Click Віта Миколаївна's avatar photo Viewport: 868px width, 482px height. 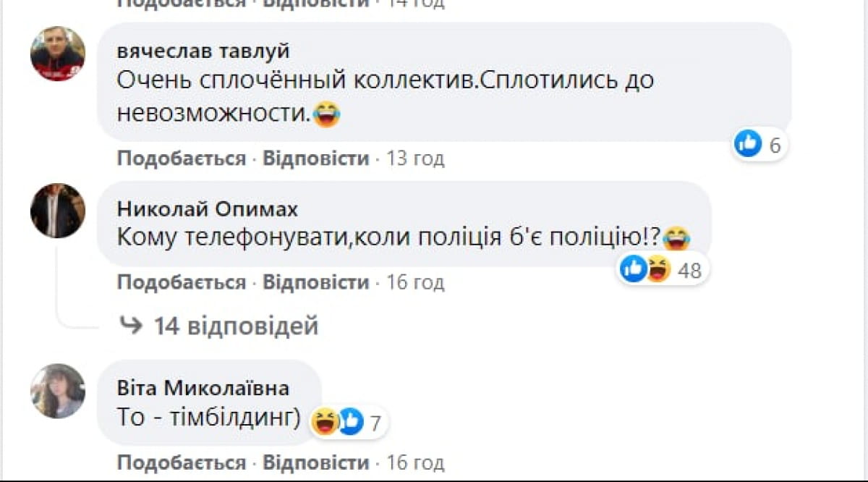click(x=58, y=391)
